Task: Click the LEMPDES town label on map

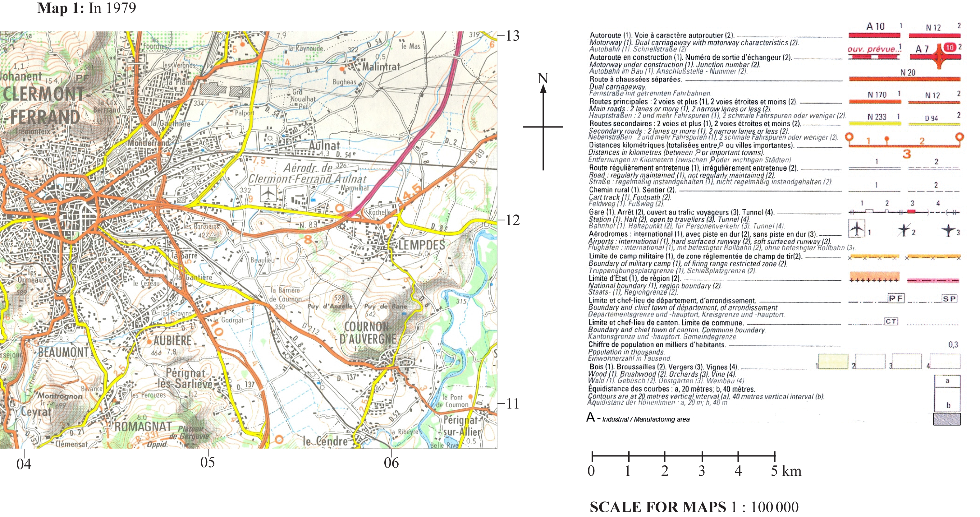Action: point(422,245)
